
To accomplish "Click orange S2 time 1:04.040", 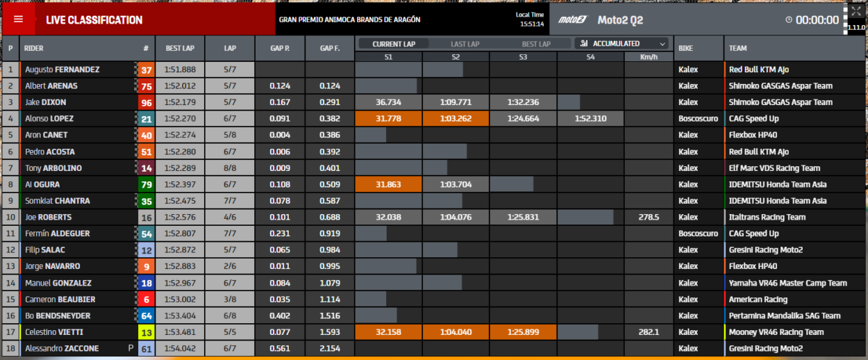I will pyautogui.click(x=456, y=332).
